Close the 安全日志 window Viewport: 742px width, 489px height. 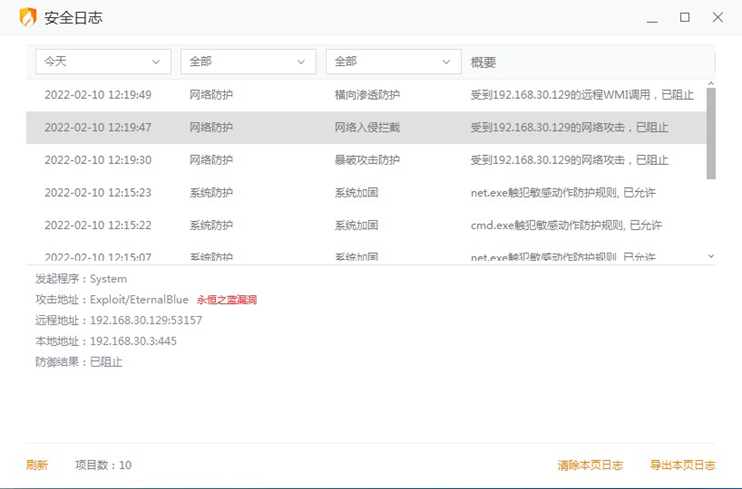(717, 17)
